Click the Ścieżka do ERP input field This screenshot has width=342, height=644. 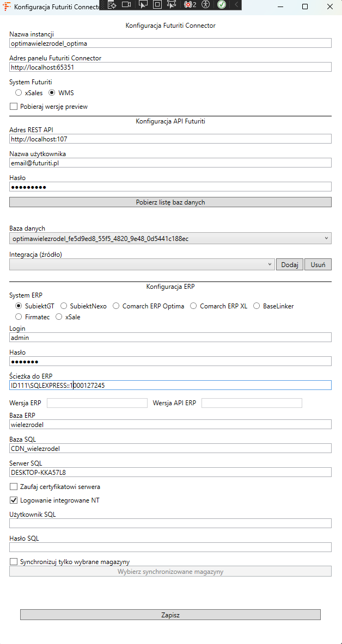click(x=170, y=385)
